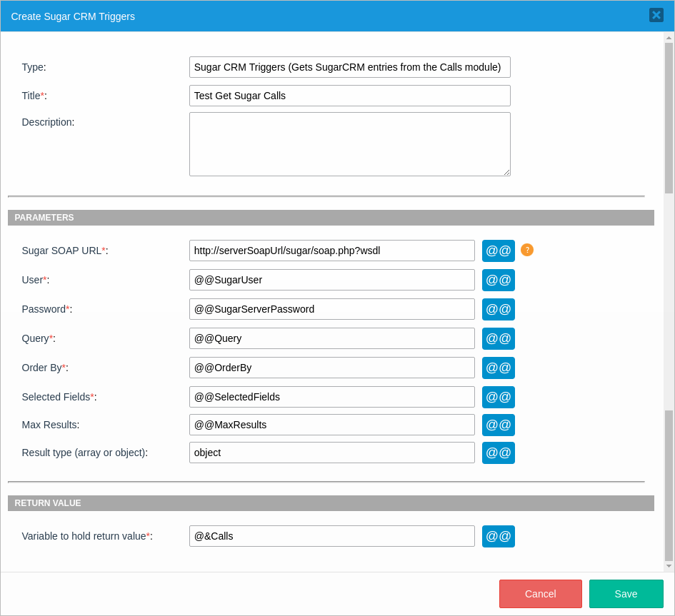Image resolution: width=675 pixels, height=616 pixels.
Task: Focus the Description text area
Action: [349, 144]
